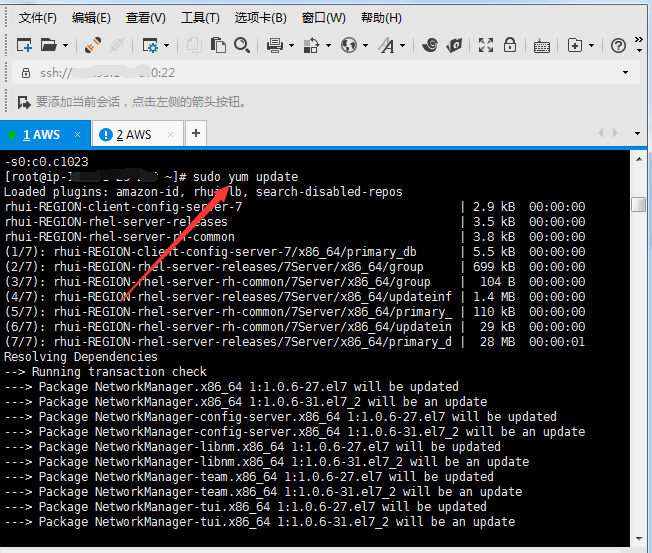Expand the file transfer dropdown arrow
The height and width of the screenshot is (553, 652).
(x=328, y=45)
